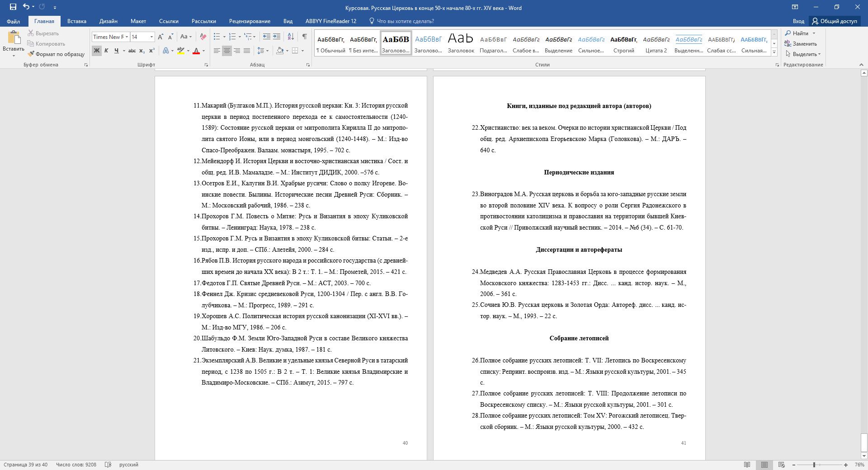Activate Format Painter (Формат по образцу)
Screen dimensions: 868x470
[56, 54]
